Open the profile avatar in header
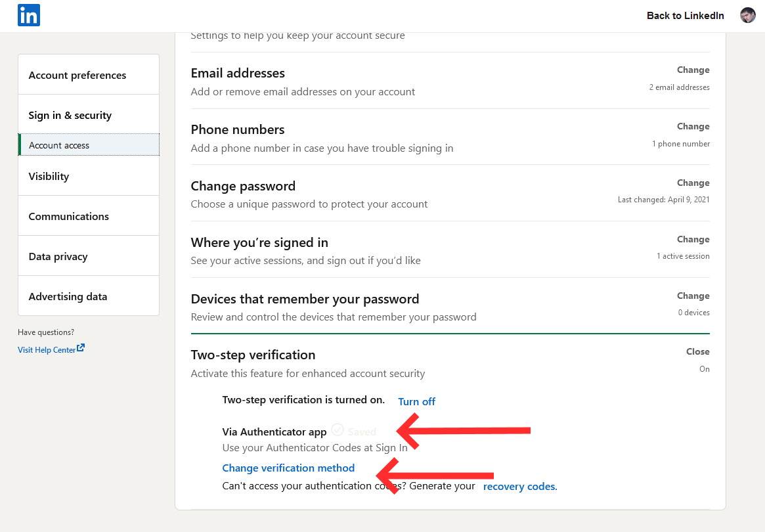 click(747, 16)
